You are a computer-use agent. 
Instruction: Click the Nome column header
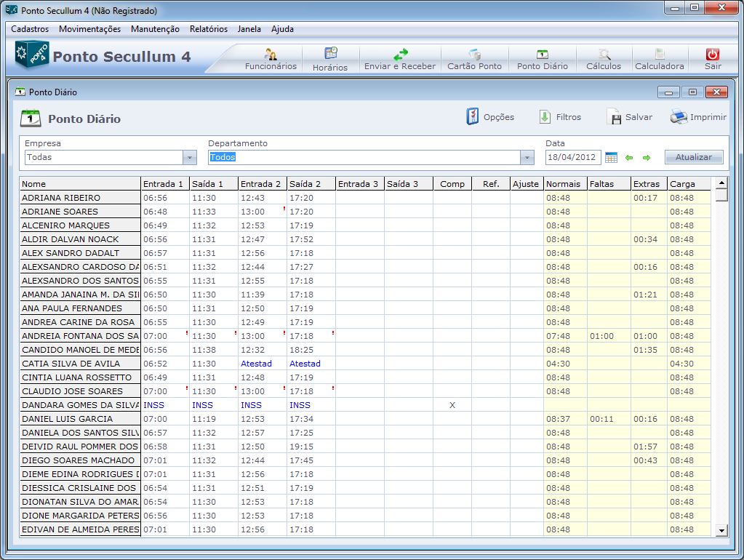click(80, 184)
